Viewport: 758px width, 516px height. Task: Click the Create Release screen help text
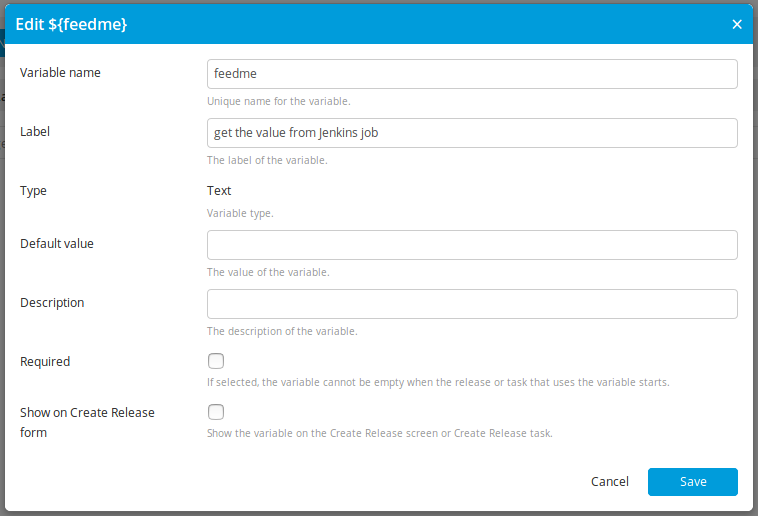tap(379, 433)
